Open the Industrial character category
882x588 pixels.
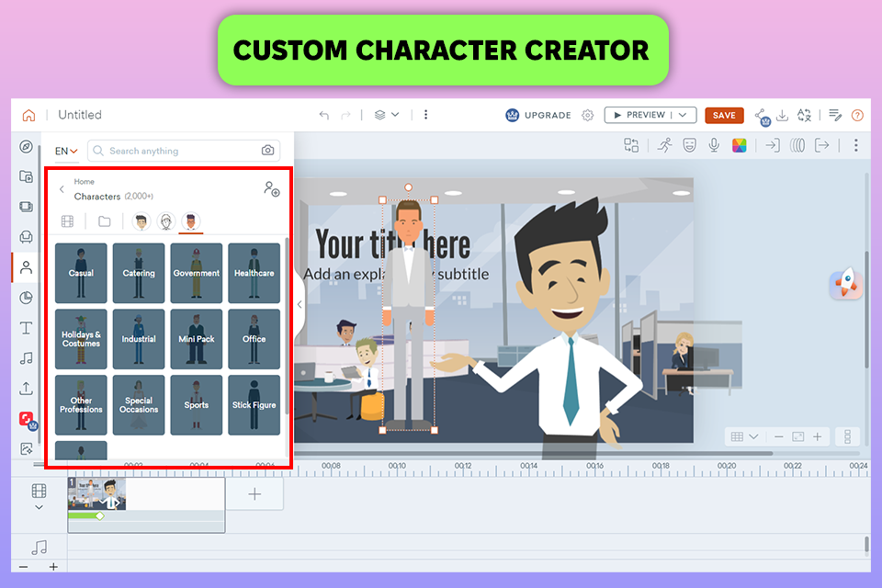click(x=139, y=339)
